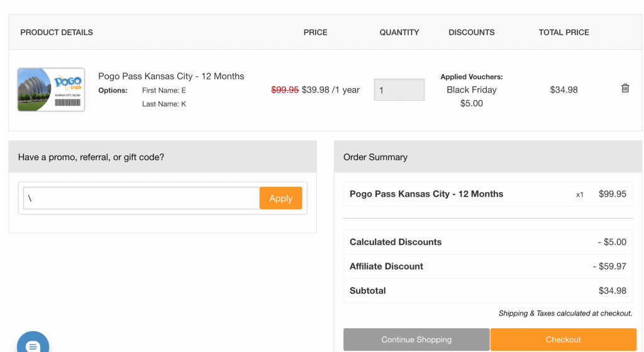Screen dimensions: 644x352
Task: Click the QUANTITY column header
Action: pos(399,33)
